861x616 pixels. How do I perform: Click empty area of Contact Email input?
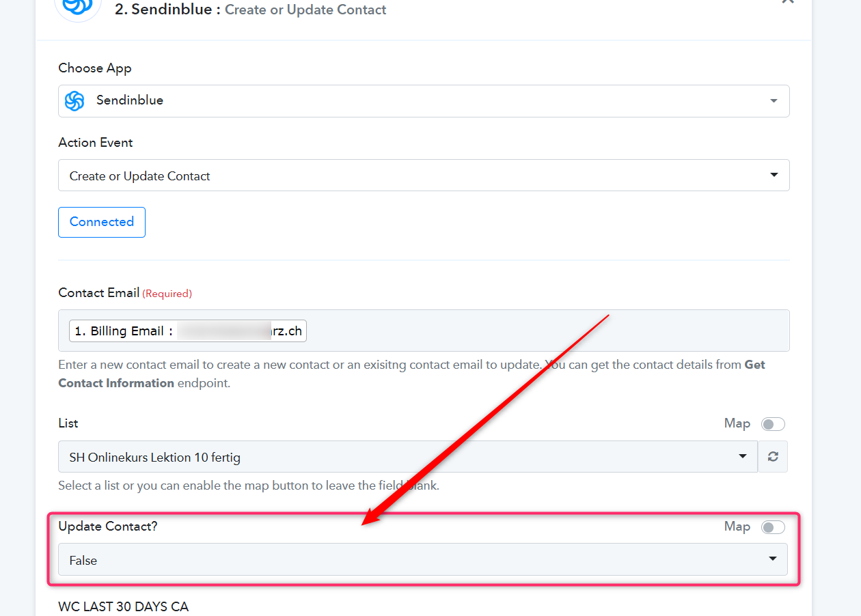[x=547, y=331]
